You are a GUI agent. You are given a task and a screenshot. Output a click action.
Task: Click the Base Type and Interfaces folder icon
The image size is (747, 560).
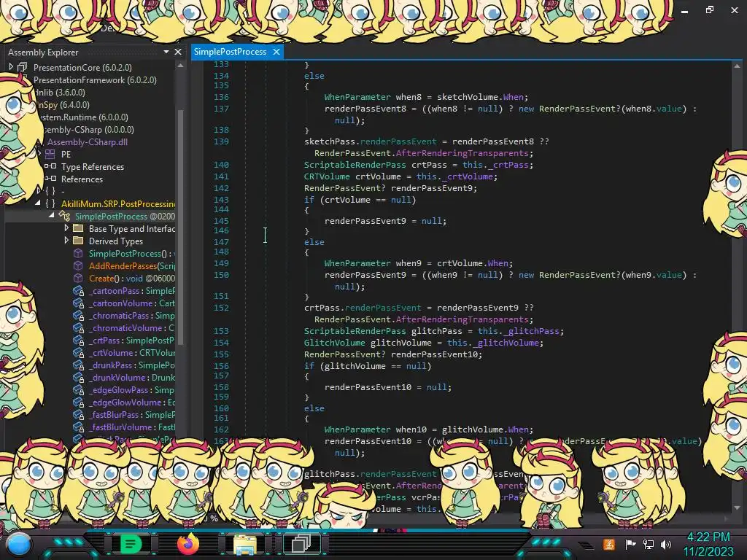(x=78, y=228)
